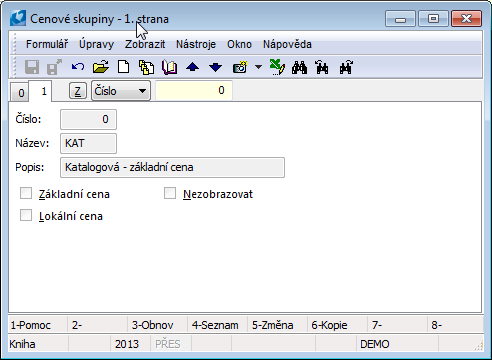Click the Excel export icon
The image size is (492, 360).
click(277, 67)
